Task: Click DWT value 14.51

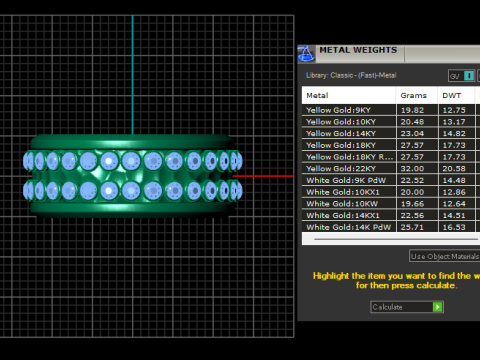Action: click(x=454, y=215)
